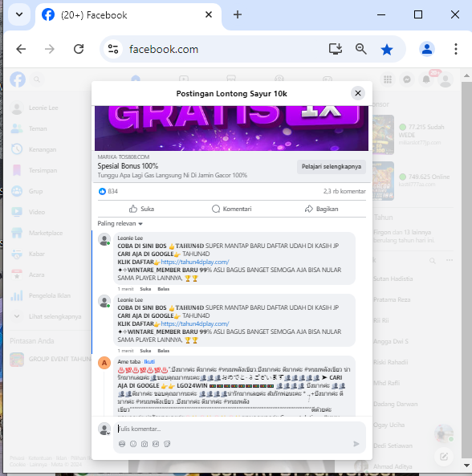Click the emoji icon in comment box

pos(133,444)
